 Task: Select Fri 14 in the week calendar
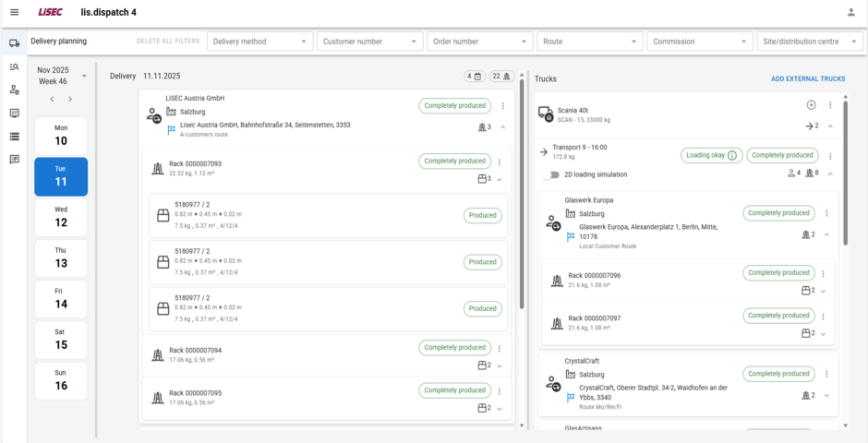click(61, 297)
